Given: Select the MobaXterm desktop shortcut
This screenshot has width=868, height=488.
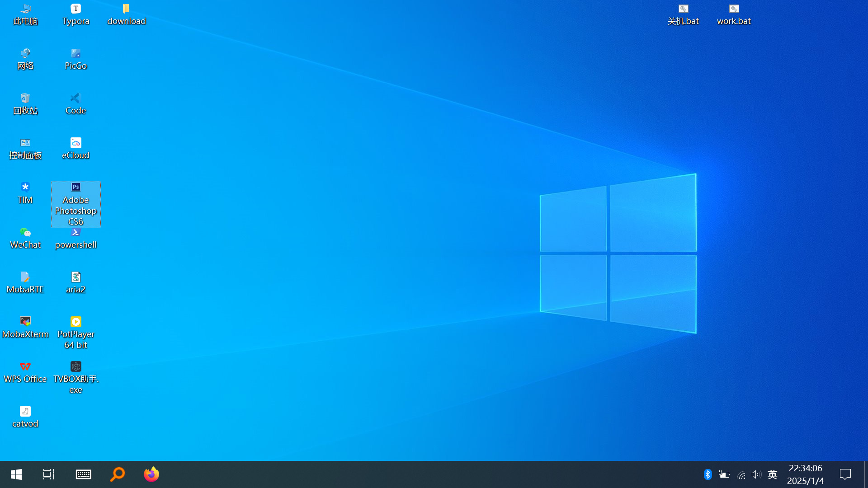Looking at the screenshot, I should [x=25, y=328].
